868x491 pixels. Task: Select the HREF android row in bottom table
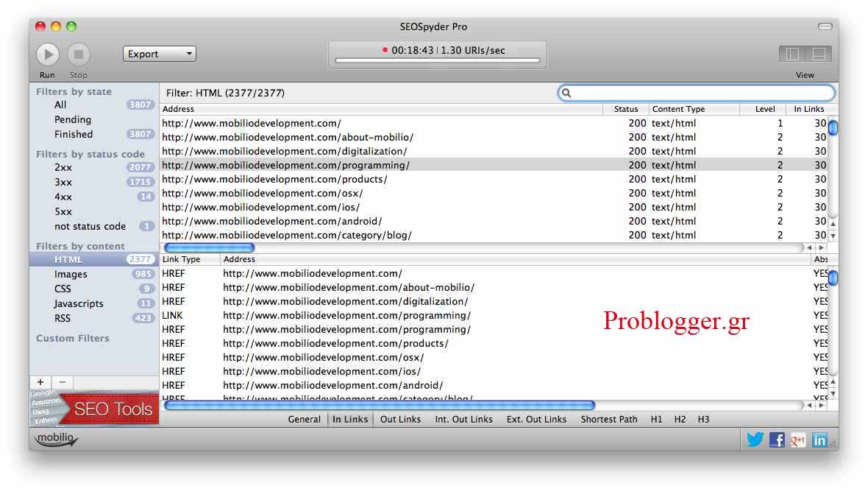pos(494,385)
